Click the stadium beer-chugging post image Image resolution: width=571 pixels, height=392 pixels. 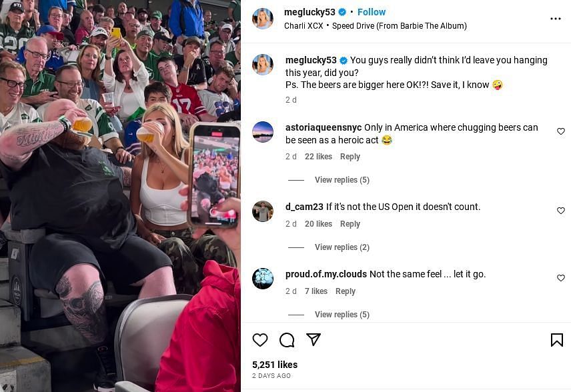[x=120, y=196]
